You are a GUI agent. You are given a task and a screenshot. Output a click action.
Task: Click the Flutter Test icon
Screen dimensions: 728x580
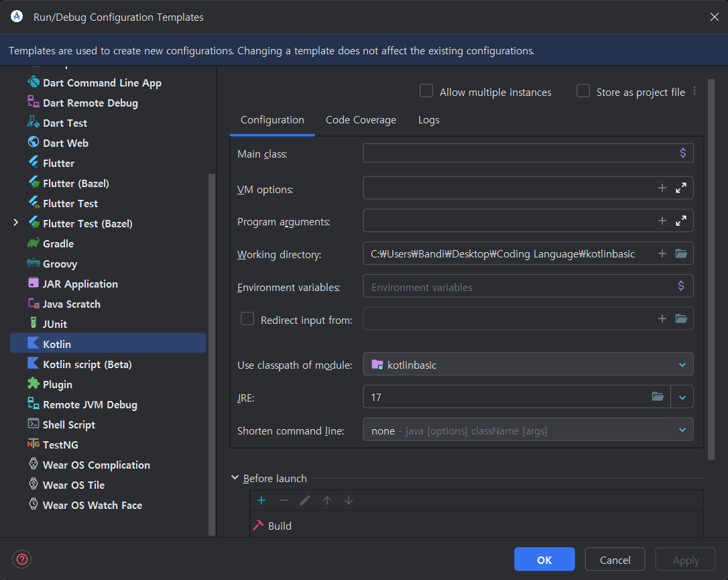(x=34, y=202)
